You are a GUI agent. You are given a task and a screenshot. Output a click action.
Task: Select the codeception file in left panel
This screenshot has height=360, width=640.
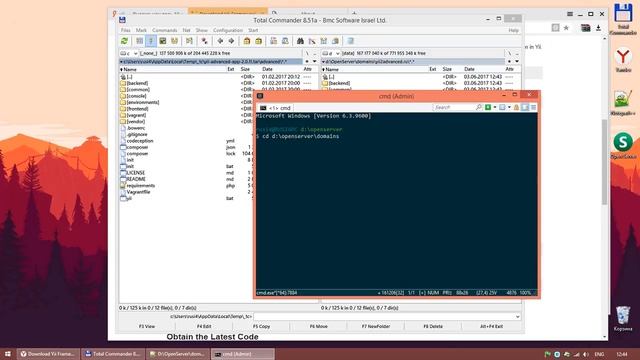coord(140,141)
